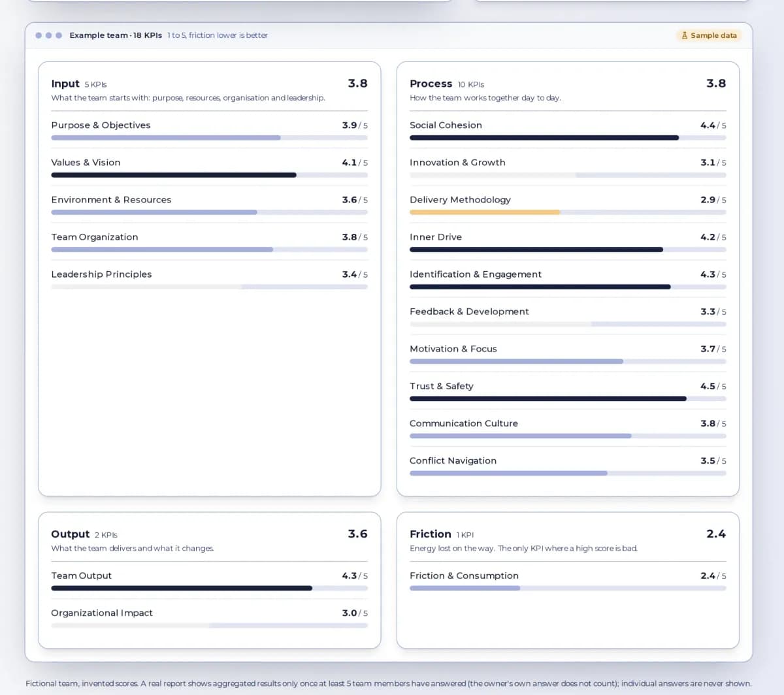Click the Team Organization label
784x695 pixels.
[x=95, y=236]
